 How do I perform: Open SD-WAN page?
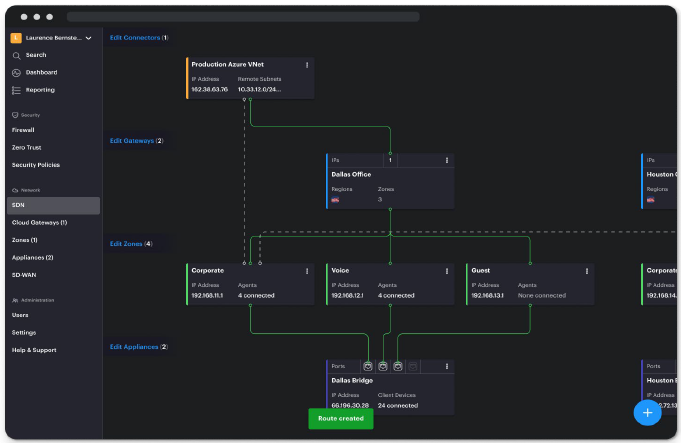pos(24,275)
